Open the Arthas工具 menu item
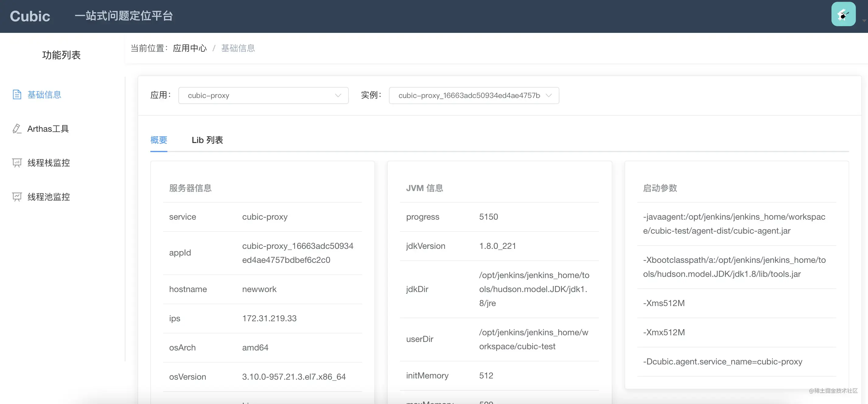 (48, 129)
